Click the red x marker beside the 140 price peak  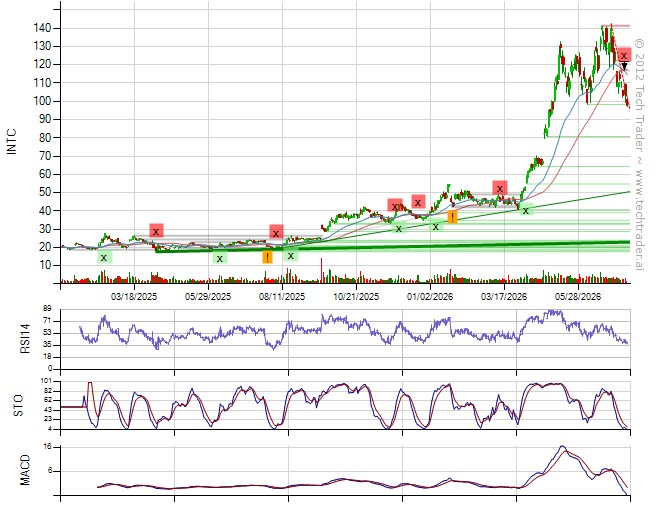pyautogui.click(x=624, y=55)
